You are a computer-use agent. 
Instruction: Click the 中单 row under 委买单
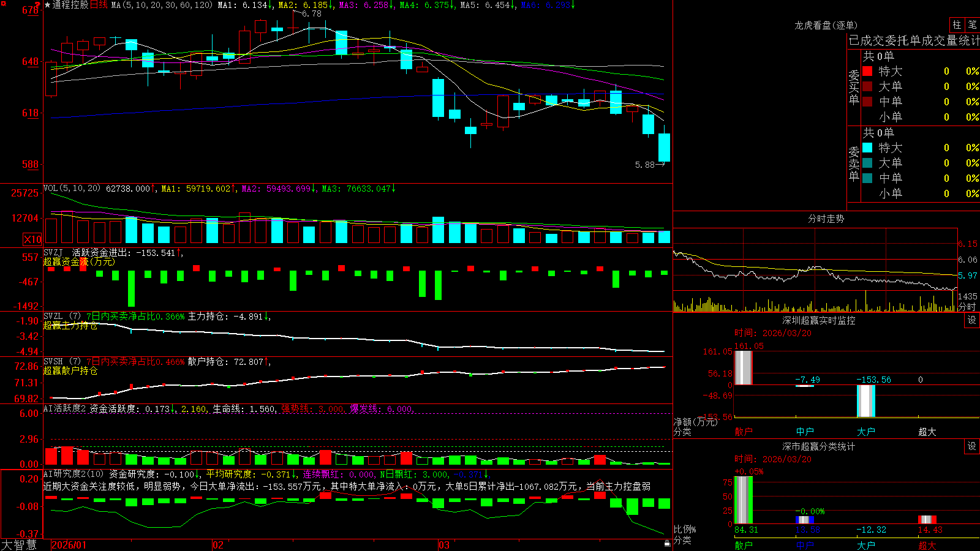921,102
